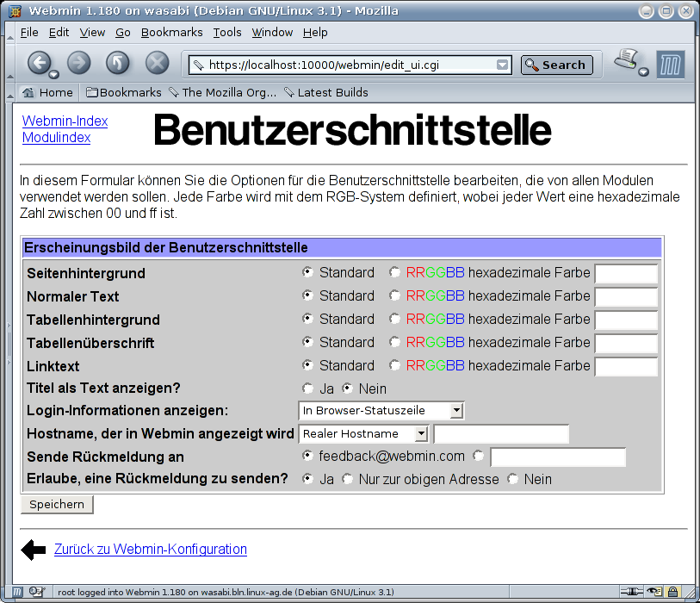The width and height of the screenshot is (700, 603).
Task: Click the black back arrow beside Webmin-Konfiguration
Action: (33, 550)
